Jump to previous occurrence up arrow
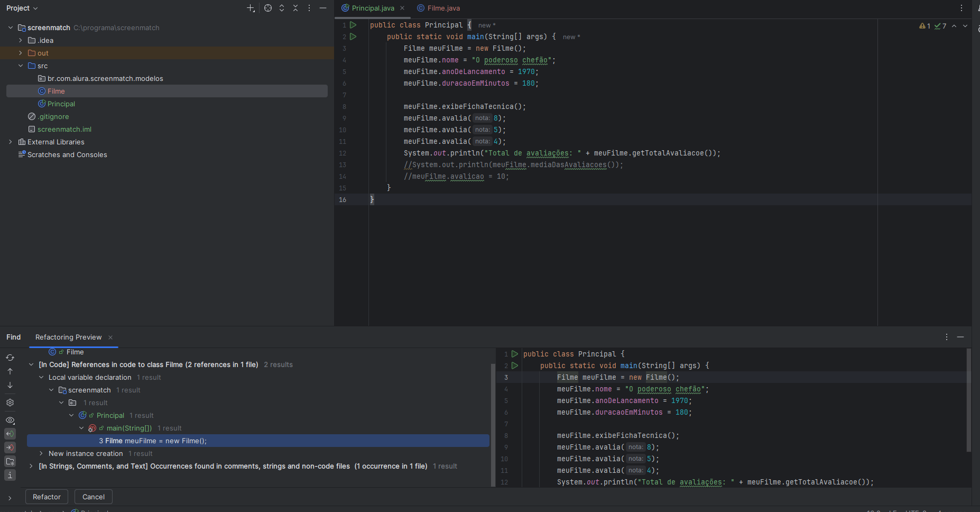This screenshot has height=512, width=980. pyautogui.click(x=10, y=371)
